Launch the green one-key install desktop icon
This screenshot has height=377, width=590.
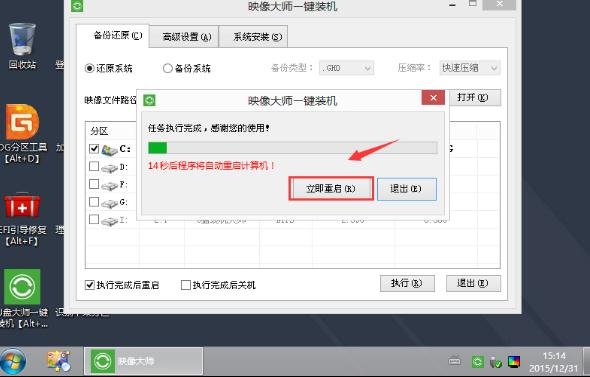point(22,287)
